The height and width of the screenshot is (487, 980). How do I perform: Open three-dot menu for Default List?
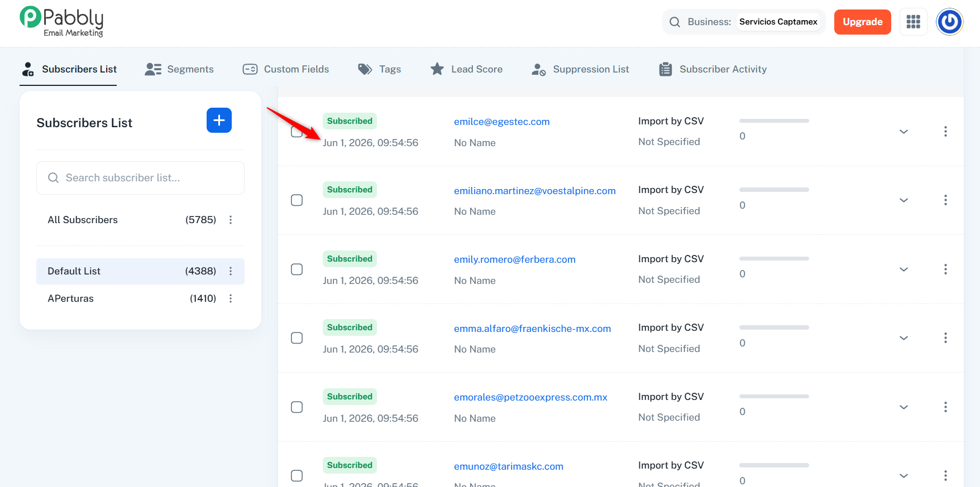pyautogui.click(x=231, y=271)
